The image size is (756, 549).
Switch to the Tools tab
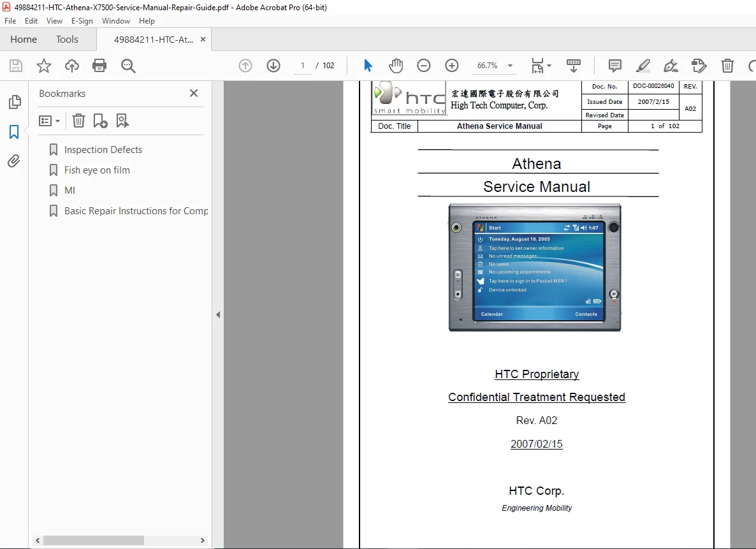67,39
